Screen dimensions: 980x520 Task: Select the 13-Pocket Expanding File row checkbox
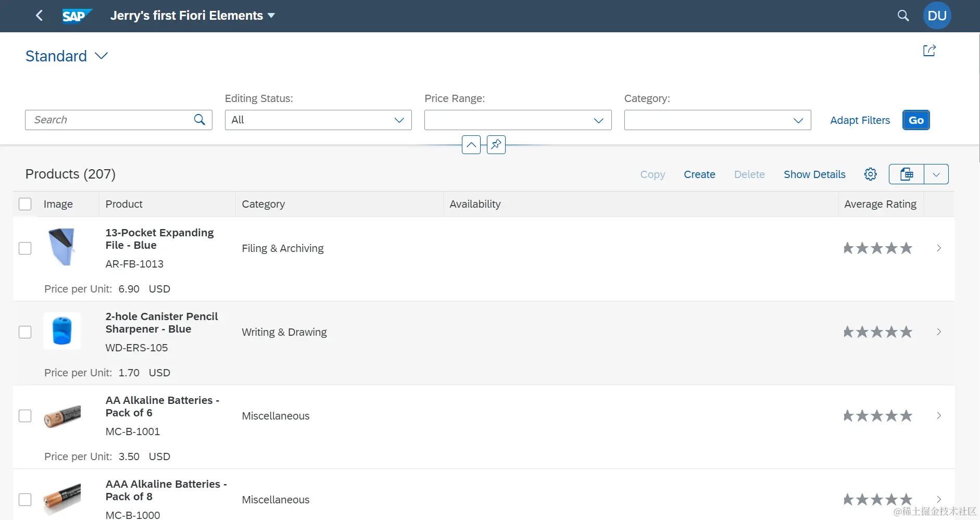[x=25, y=248]
